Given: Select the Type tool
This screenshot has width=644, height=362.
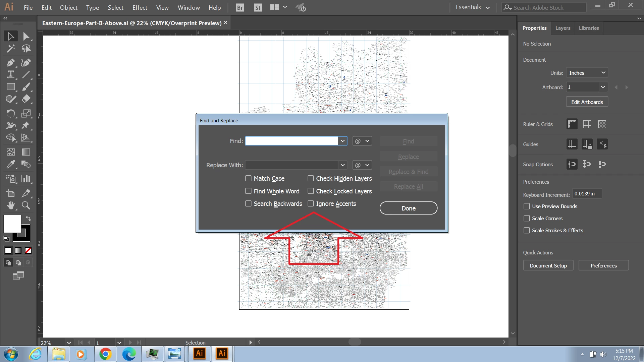Looking at the screenshot, I should [x=10, y=74].
